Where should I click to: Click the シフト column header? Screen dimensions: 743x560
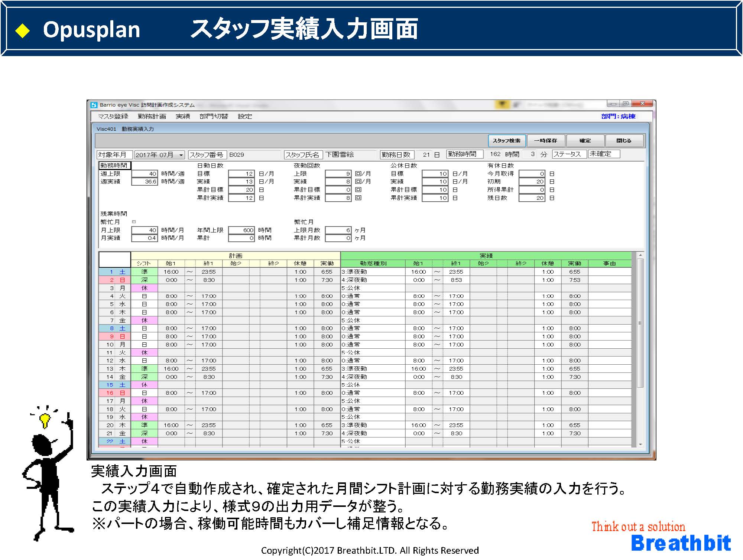[x=144, y=264]
